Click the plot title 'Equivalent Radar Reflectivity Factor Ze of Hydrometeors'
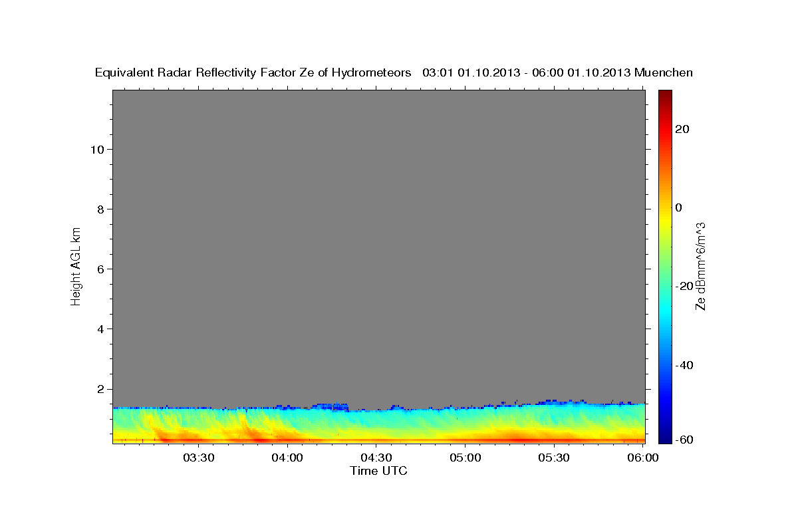Screen dimensions: 798x532 253,72
